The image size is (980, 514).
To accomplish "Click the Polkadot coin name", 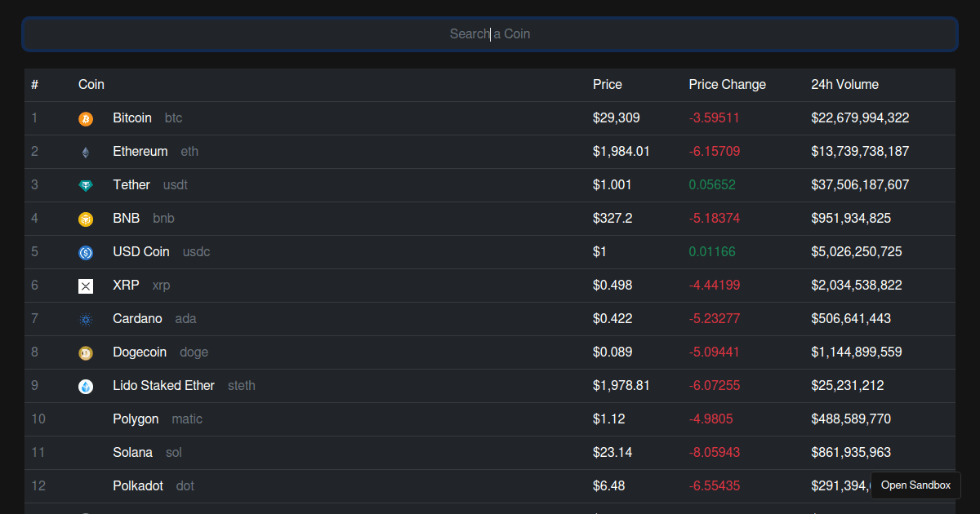I will [138, 486].
